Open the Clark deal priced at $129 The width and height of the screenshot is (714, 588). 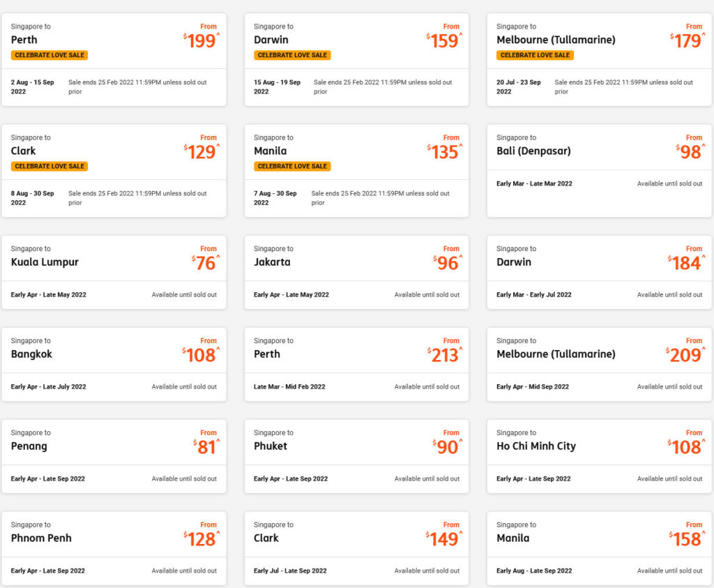[x=114, y=151]
